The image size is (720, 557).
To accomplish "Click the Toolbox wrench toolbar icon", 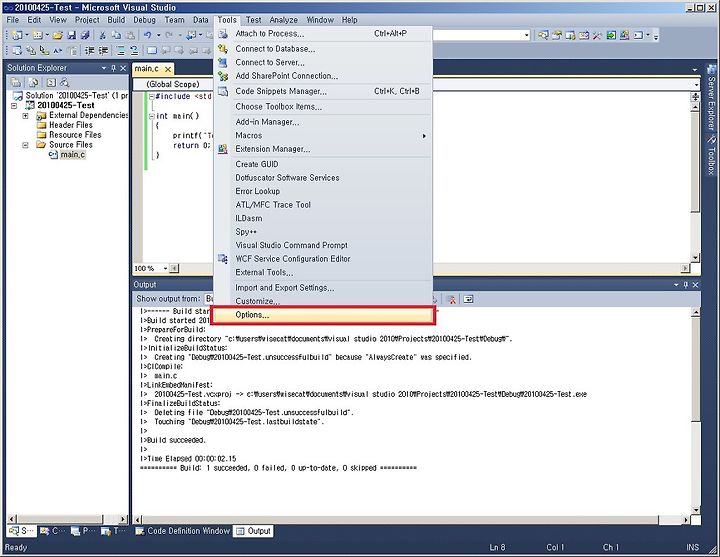I will (597, 35).
